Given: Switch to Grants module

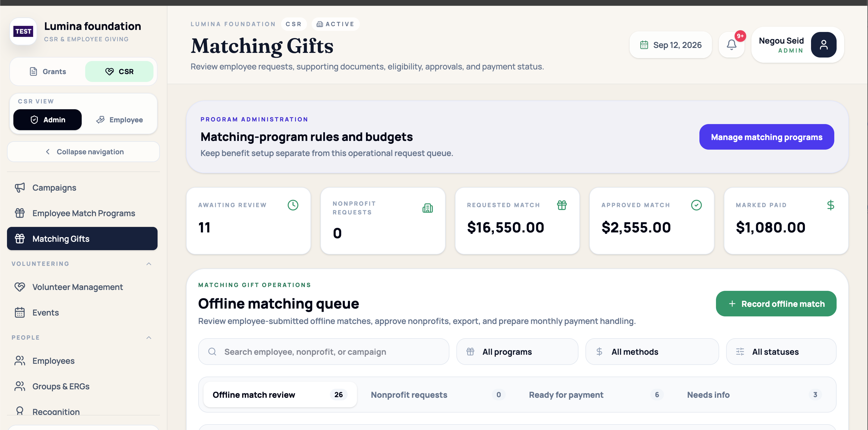Looking at the screenshot, I should pyautogui.click(x=48, y=71).
